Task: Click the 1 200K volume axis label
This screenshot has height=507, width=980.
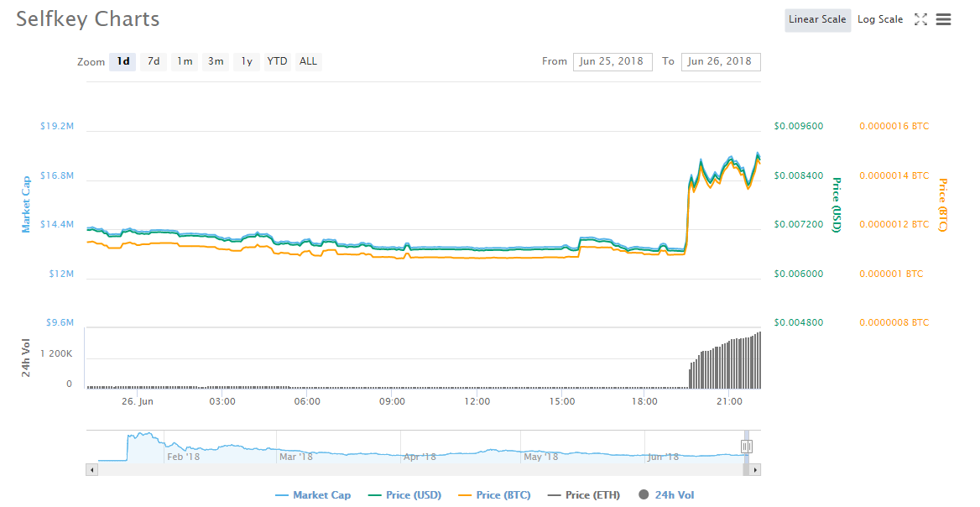Action: coord(56,354)
